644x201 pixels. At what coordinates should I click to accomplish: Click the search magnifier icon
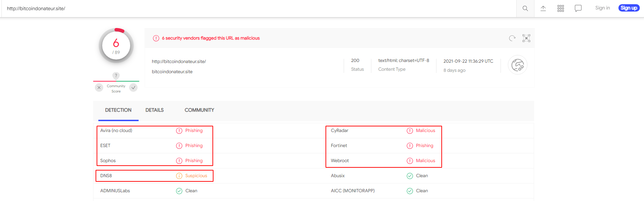pos(525,8)
